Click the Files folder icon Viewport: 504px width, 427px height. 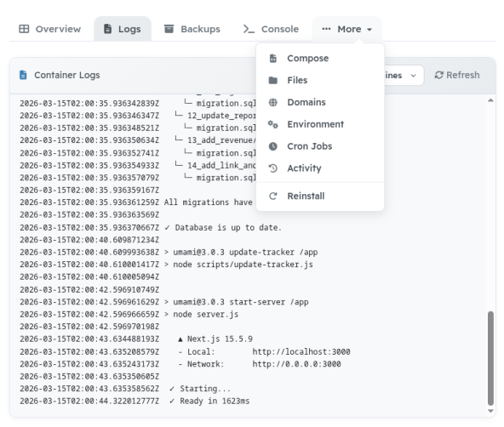pyautogui.click(x=273, y=80)
